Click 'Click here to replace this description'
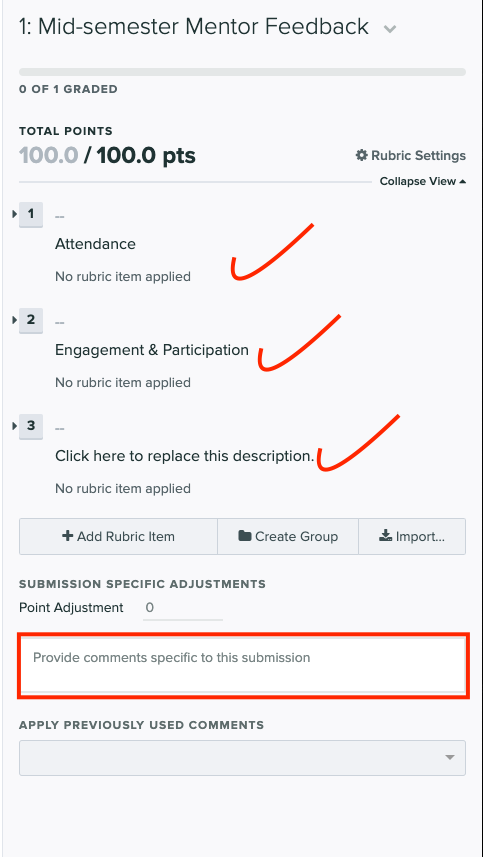The width and height of the screenshot is (483, 857). (185, 456)
